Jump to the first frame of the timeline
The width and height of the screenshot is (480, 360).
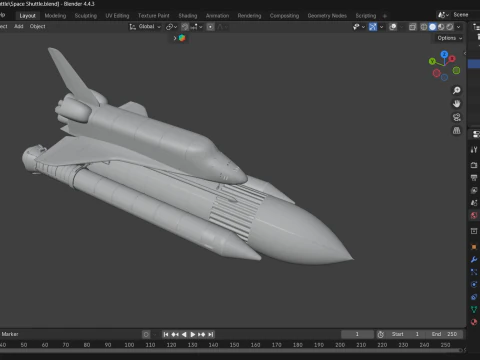click(166, 334)
